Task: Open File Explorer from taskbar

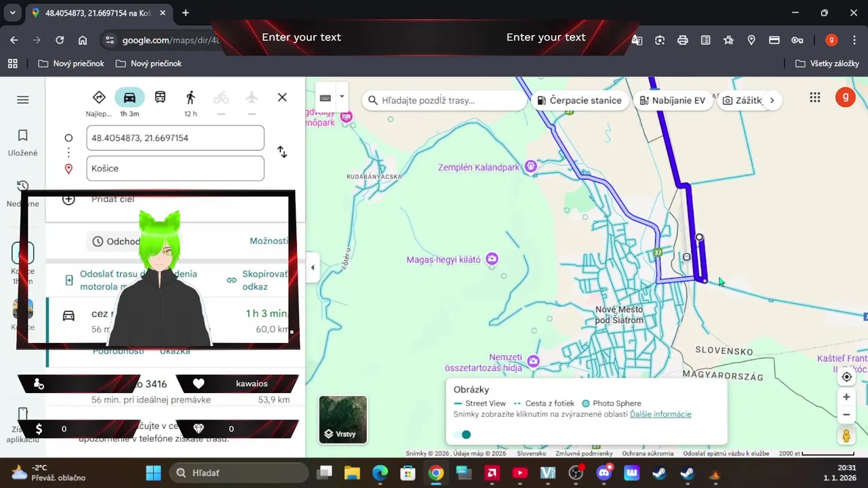Action: tap(351, 472)
